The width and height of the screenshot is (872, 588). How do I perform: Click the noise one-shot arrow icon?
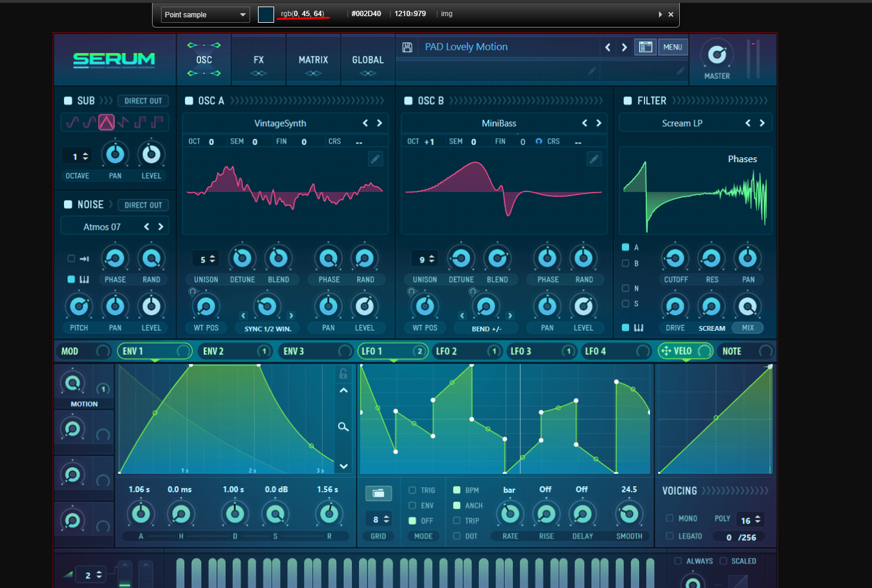[x=84, y=258]
